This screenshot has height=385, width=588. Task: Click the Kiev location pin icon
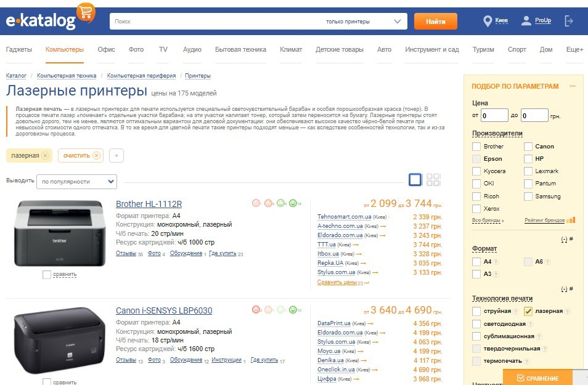click(x=488, y=21)
